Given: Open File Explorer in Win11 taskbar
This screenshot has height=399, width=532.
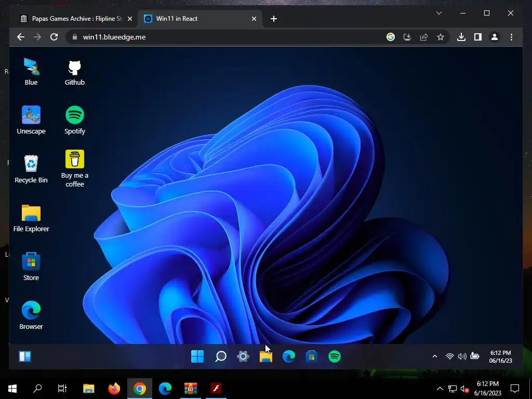Looking at the screenshot, I should (x=266, y=356).
